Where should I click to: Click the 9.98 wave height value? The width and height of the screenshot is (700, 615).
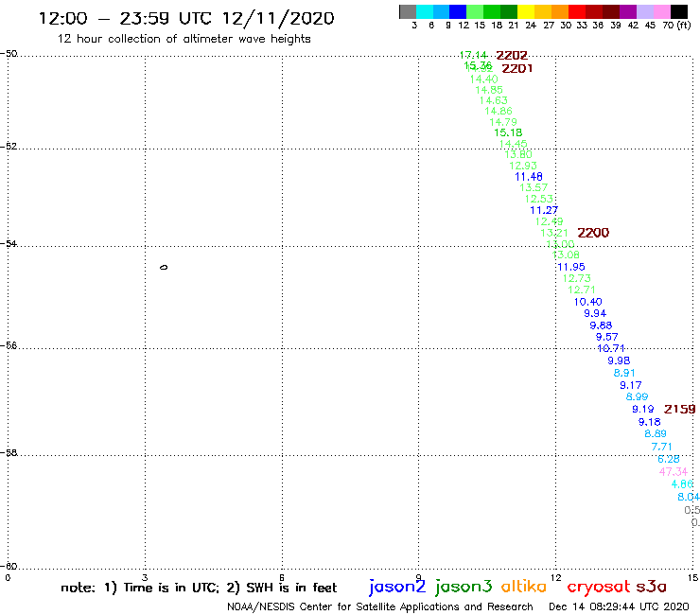(x=619, y=360)
